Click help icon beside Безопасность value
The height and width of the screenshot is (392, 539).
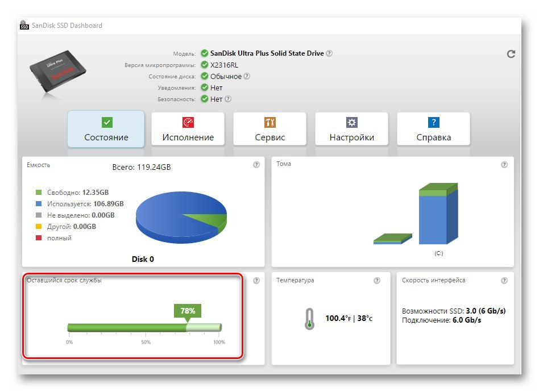(x=228, y=99)
